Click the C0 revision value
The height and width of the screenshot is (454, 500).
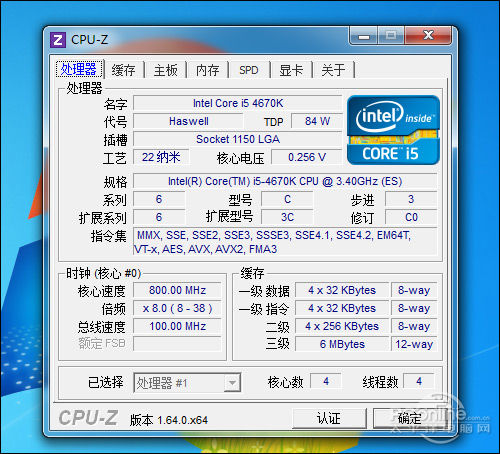coord(411,217)
